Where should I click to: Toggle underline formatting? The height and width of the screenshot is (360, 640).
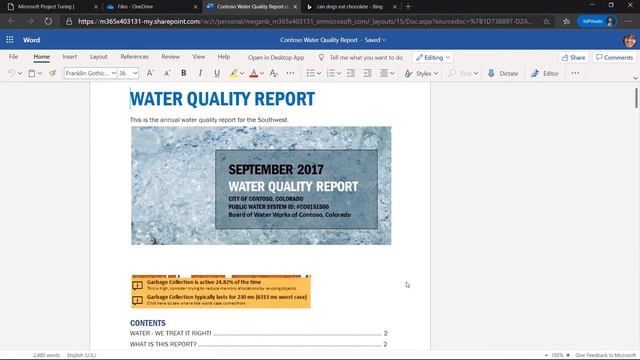pyautogui.click(x=217, y=73)
